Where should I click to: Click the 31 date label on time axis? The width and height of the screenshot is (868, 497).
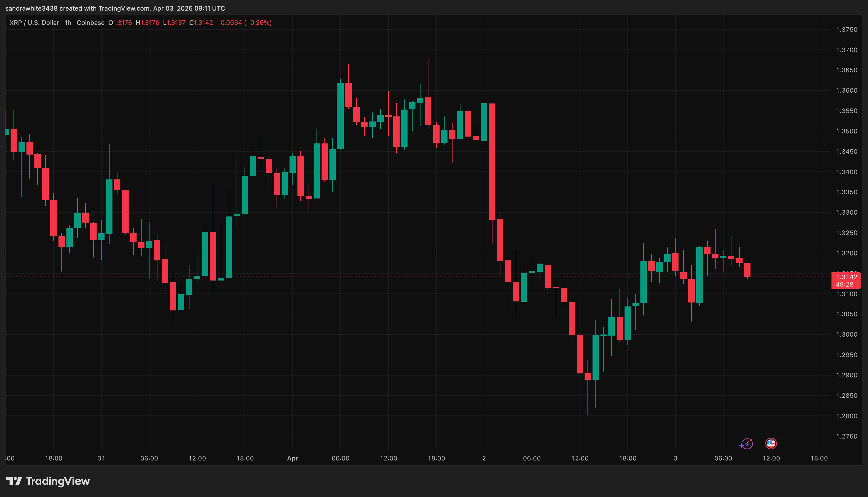(x=101, y=458)
